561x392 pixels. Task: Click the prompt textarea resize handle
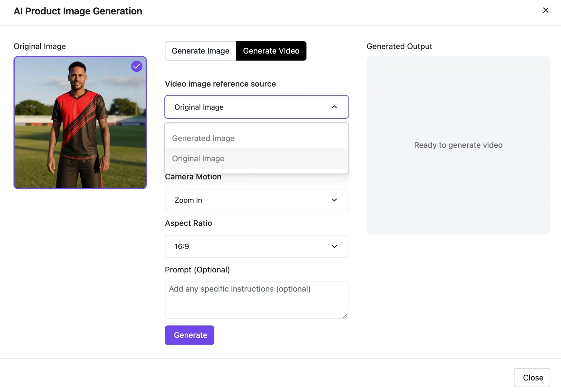345,315
